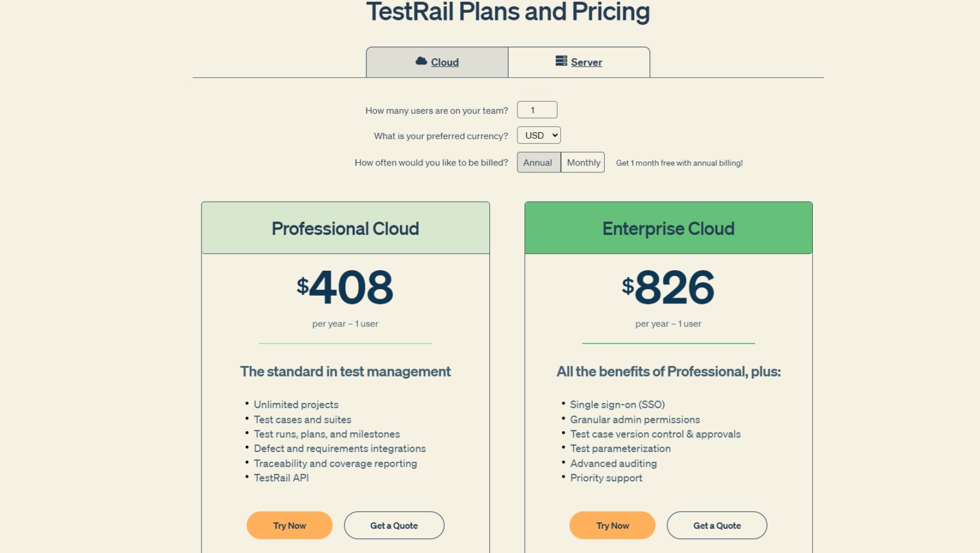Screen dimensions: 980x553
Task: Request a quote for Professional Cloud
Action: pyautogui.click(x=394, y=526)
